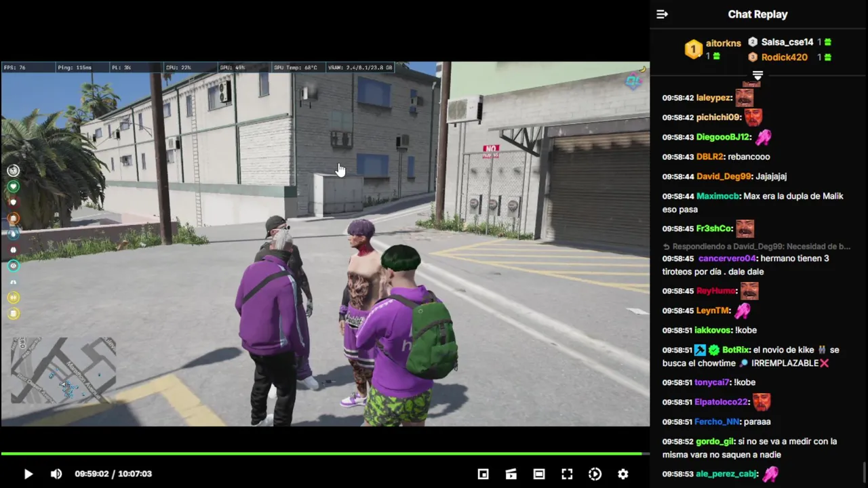Click the 'paraaa' message from Fercho_NN
The image size is (868, 488).
click(757, 422)
